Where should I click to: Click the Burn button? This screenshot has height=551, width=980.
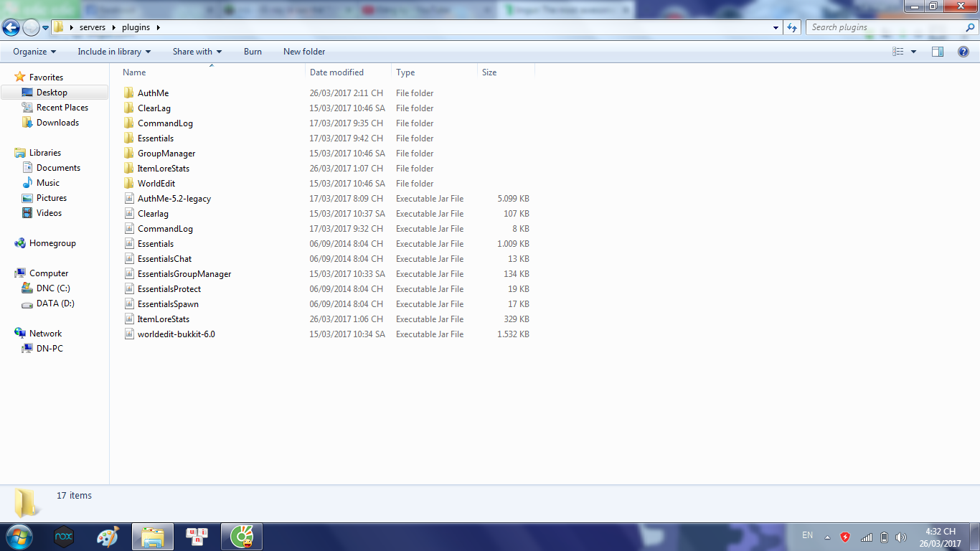pyautogui.click(x=253, y=52)
